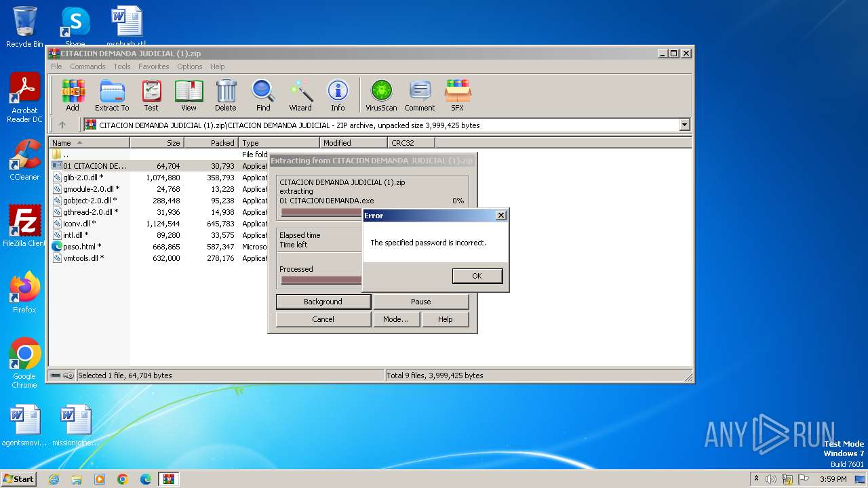Expand the archive path address dropdown
This screenshot has height=488, width=868.
coord(684,125)
